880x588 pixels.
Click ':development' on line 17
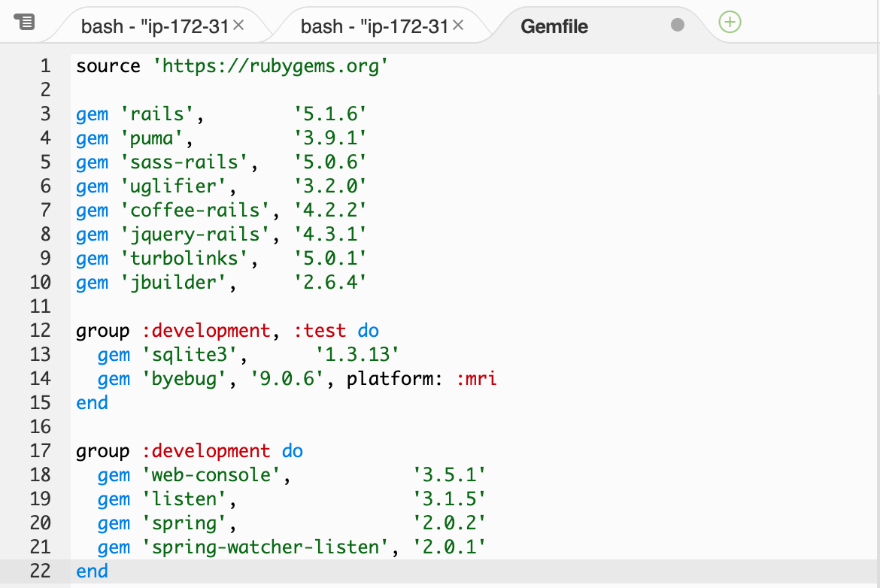point(206,452)
